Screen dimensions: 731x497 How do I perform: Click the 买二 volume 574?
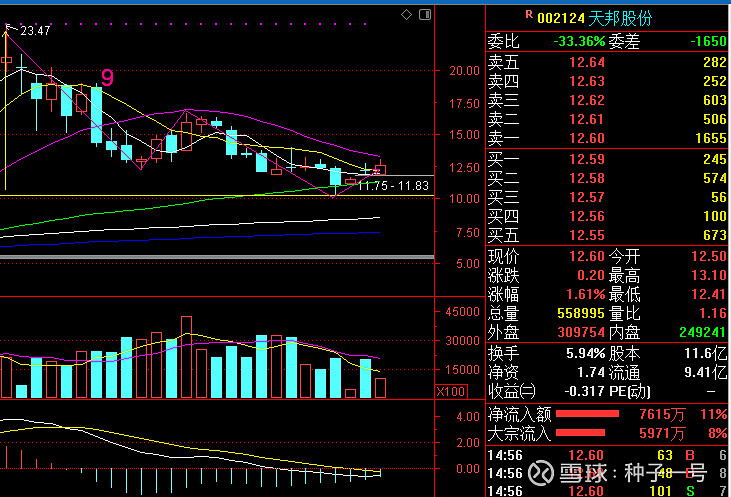pos(715,178)
